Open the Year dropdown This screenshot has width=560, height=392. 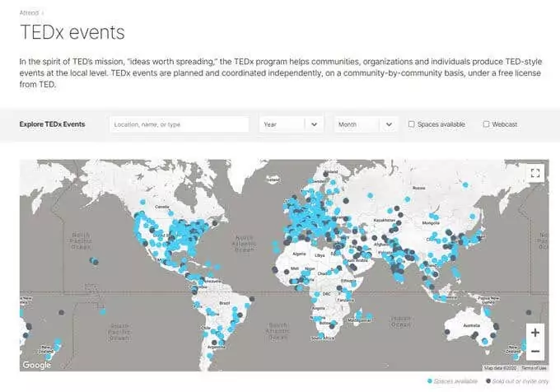291,124
